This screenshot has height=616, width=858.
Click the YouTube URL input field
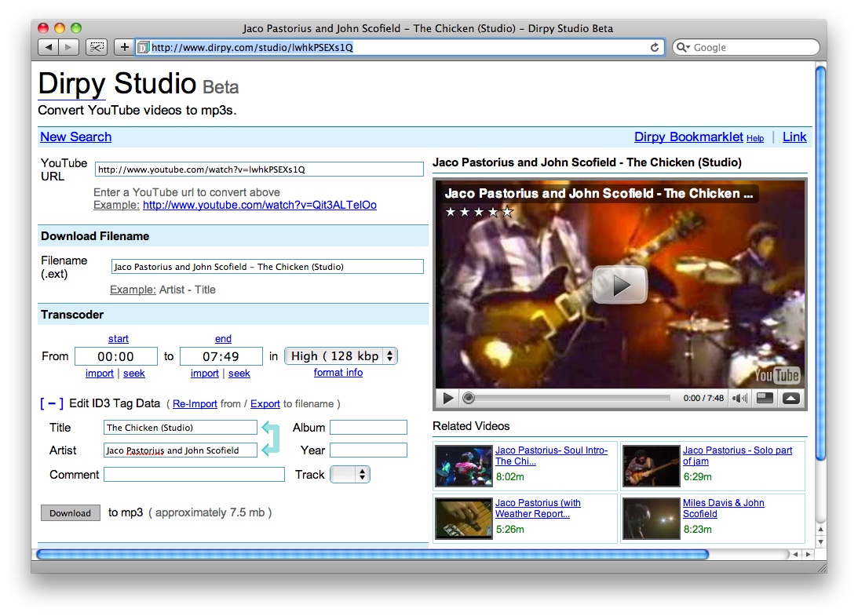point(259,169)
